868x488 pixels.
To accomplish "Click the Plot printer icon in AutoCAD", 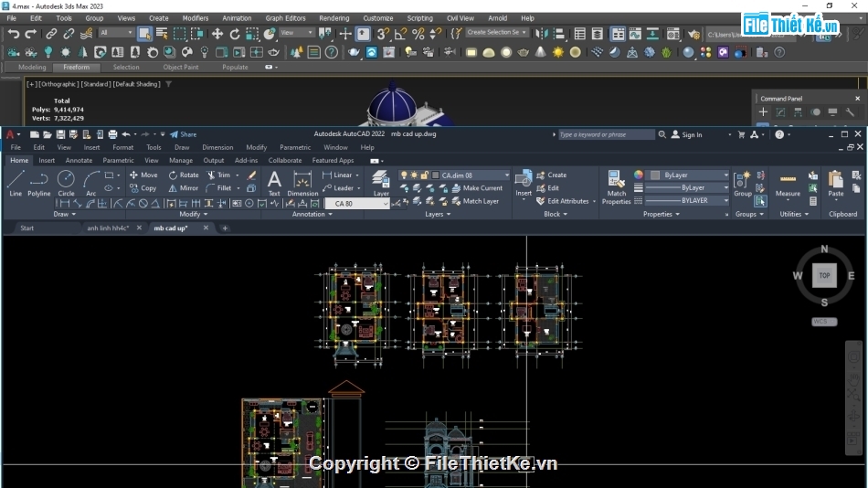I will [113, 134].
